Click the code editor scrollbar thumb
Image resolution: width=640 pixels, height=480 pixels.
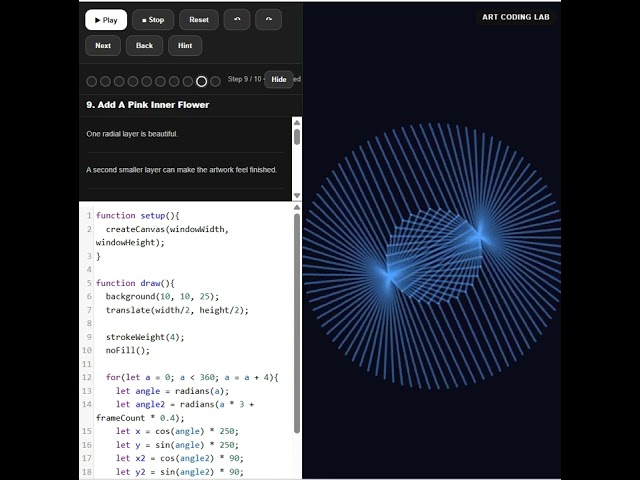pyautogui.click(x=297, y=323)
